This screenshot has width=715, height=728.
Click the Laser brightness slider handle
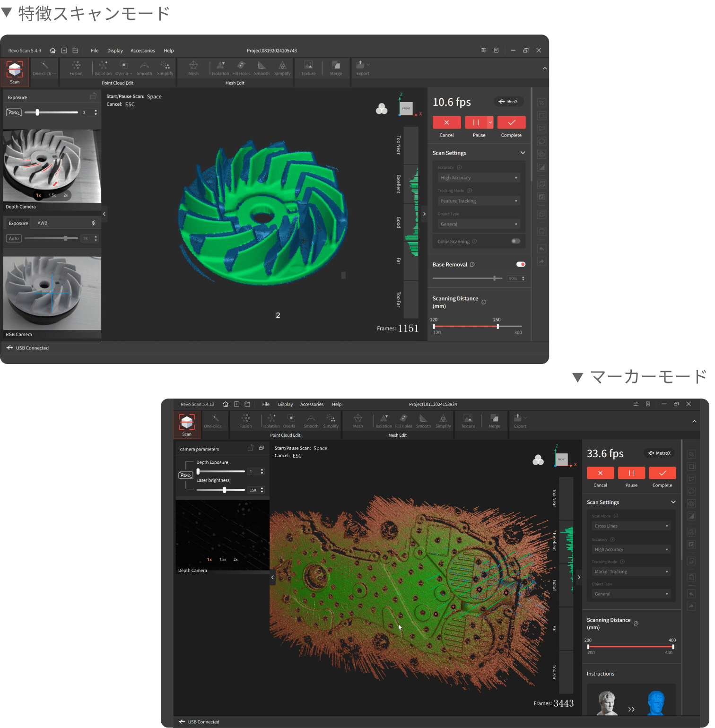point(225,490)
